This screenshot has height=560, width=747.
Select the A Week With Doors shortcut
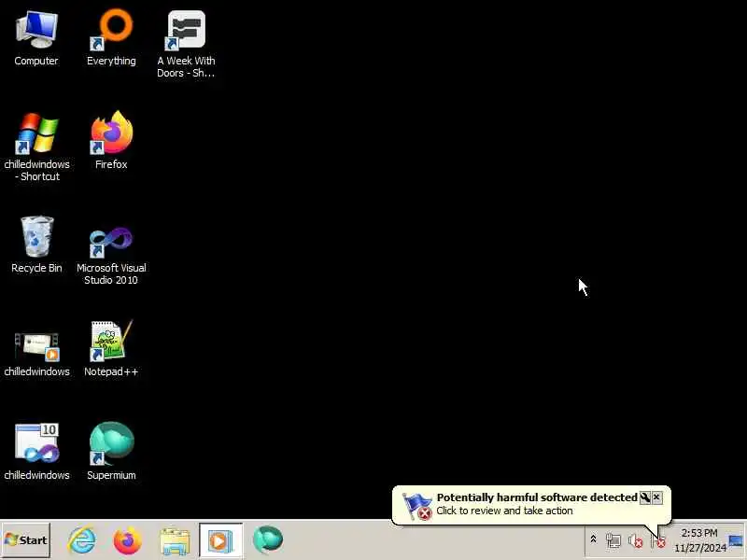coord(186,44)
